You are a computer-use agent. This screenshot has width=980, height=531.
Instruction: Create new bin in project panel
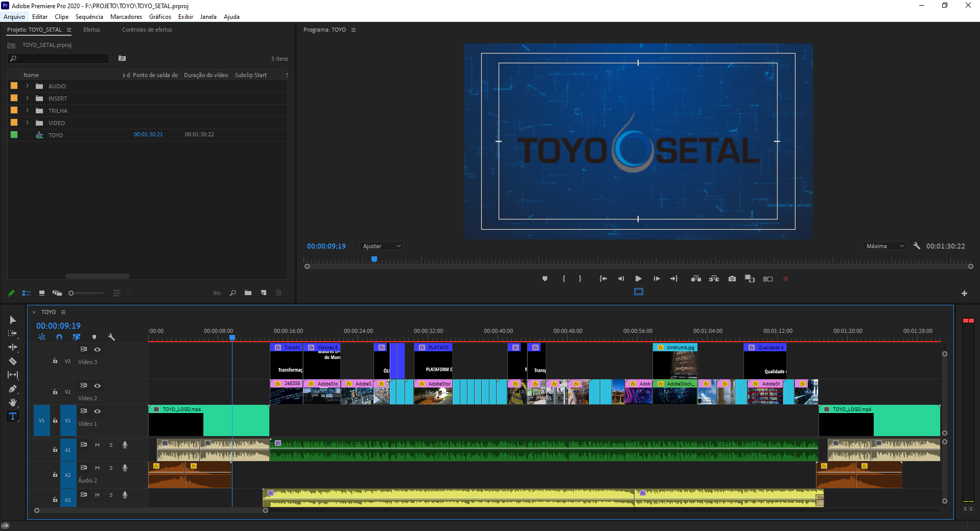coord(248,293)
